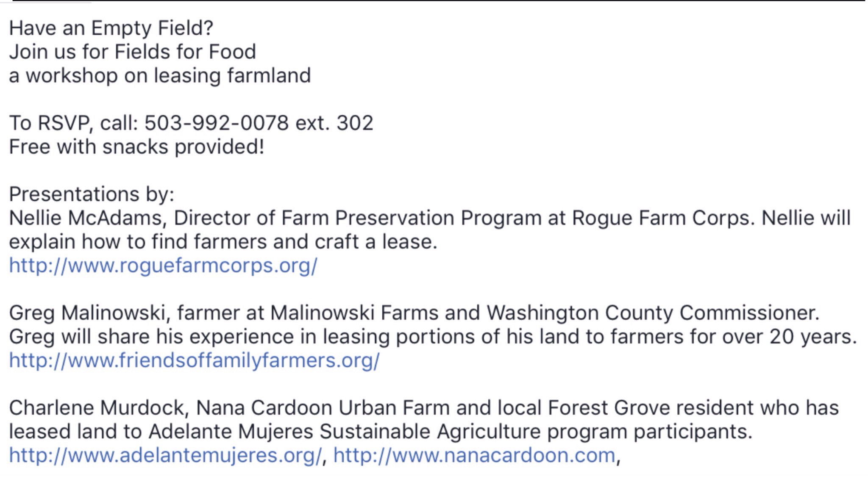
Task: Follow the nanacardoon.com link
Action: point(474,456)
